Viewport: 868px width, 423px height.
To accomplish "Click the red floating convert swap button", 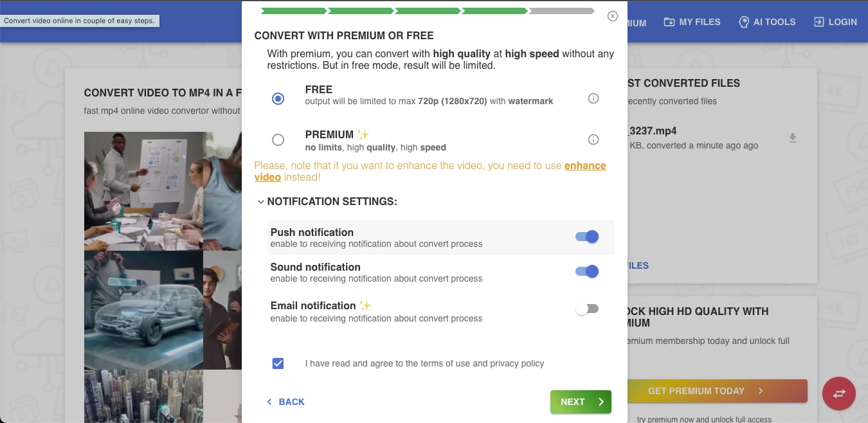I will tap(838, 393).
